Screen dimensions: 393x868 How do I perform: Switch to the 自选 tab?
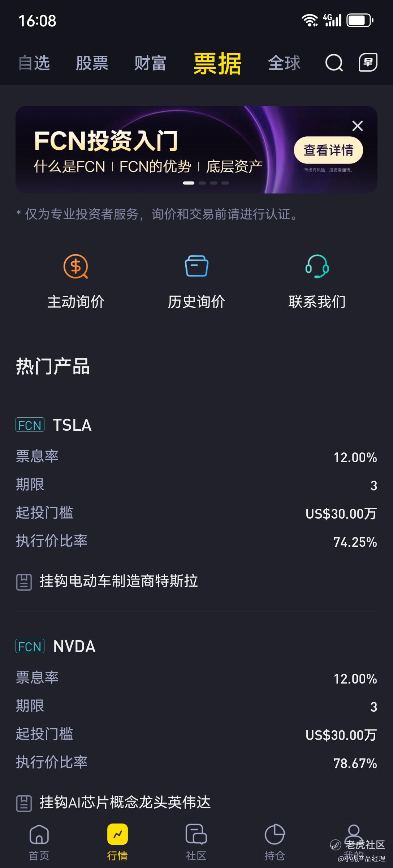click(34, 63)
